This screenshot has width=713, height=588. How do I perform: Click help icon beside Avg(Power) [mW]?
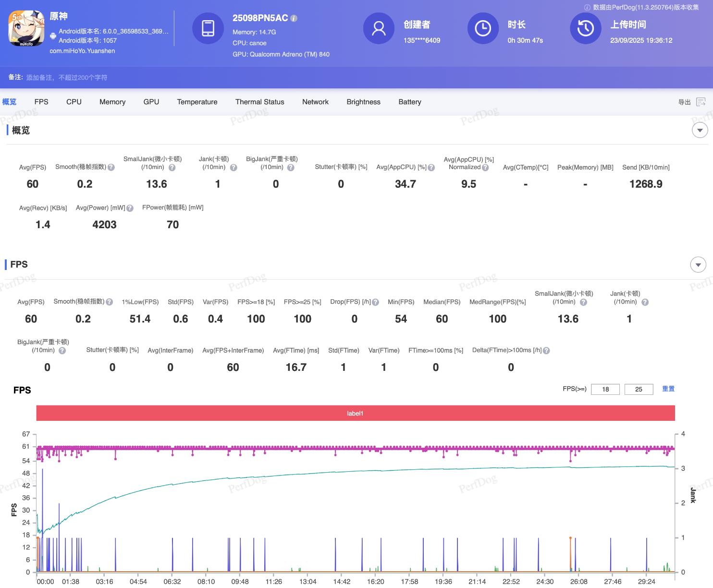point(130,208)
